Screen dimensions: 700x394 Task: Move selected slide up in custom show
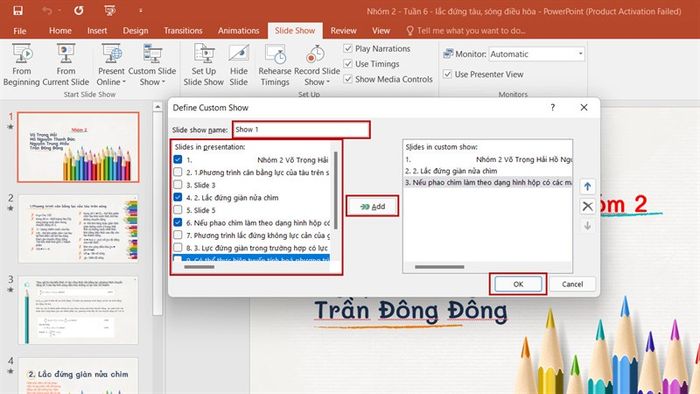tap(588, 187)
